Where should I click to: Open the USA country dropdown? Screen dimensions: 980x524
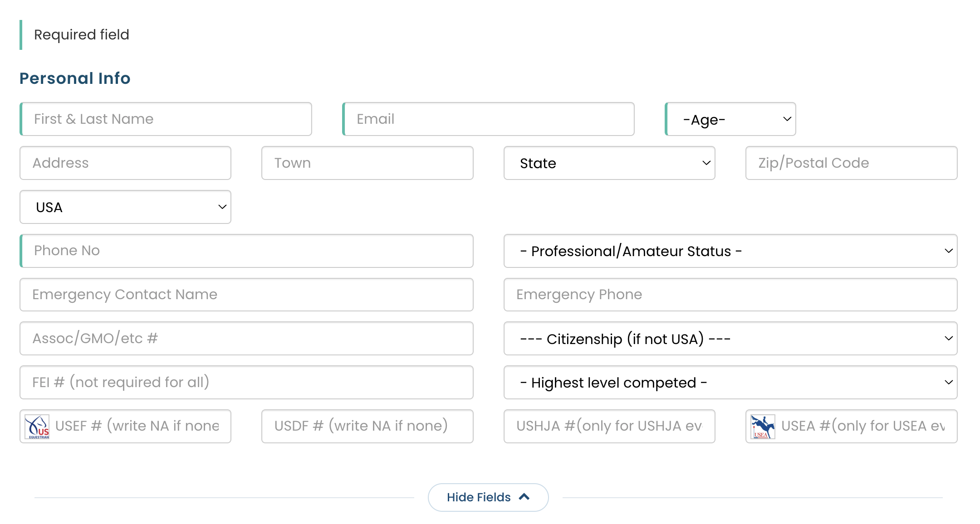pos(125,207)
